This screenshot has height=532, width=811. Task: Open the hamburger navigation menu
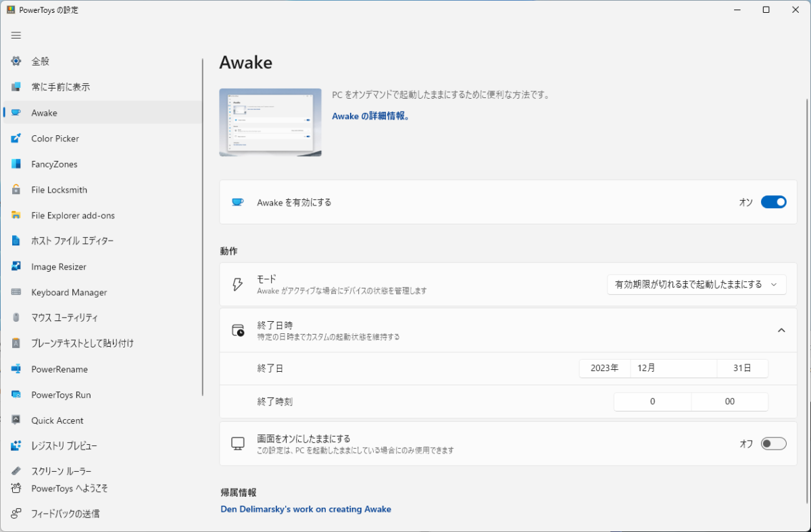[16, 35]
